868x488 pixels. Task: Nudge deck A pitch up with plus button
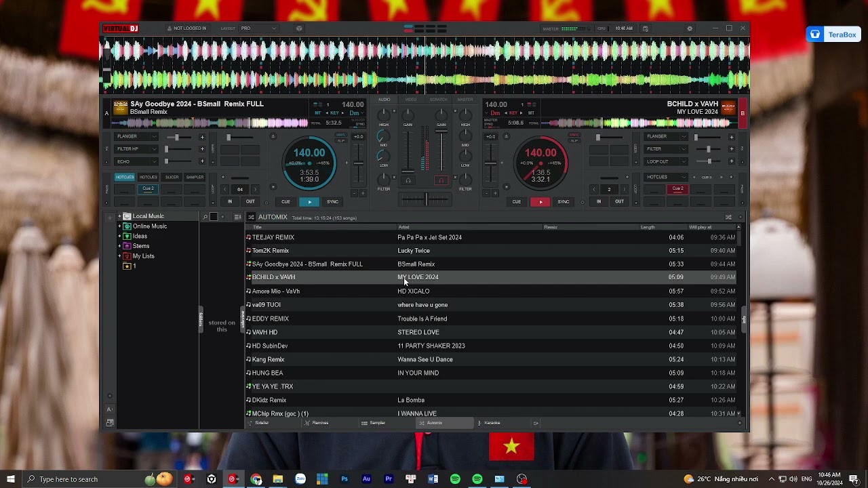click(x=363, y=193)
